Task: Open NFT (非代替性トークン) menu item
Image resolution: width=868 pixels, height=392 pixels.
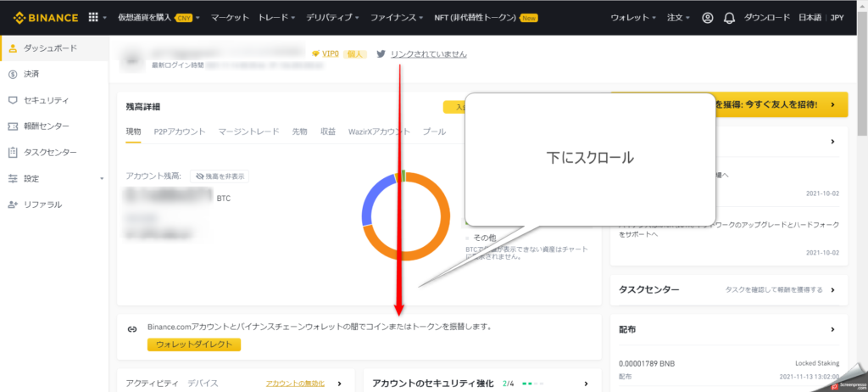Action: point(486,18)
